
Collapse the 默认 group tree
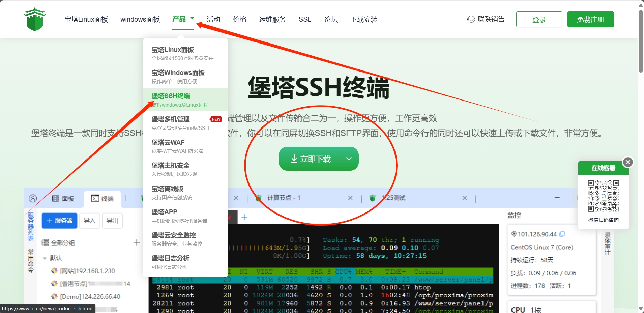(x=45, y=258)
